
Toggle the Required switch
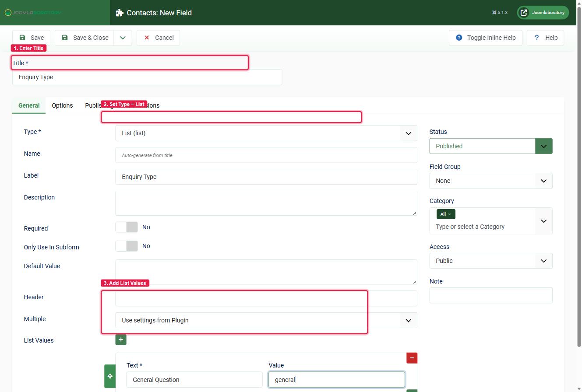tap(127, 227)
